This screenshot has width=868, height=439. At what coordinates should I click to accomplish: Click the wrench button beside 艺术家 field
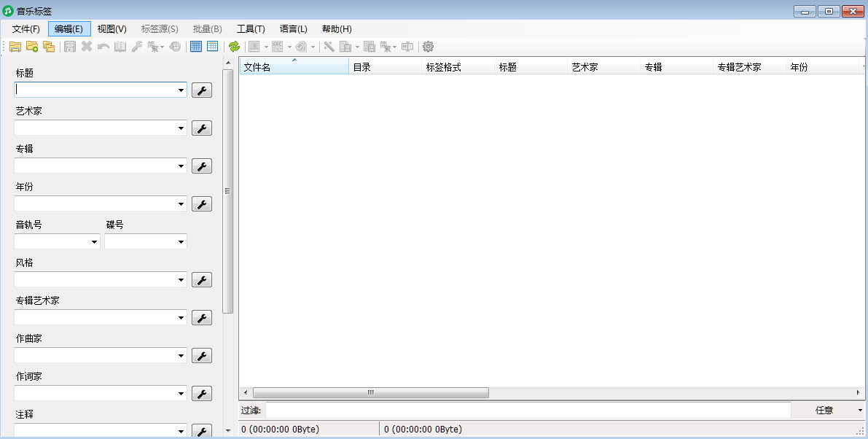click(201, 128)
